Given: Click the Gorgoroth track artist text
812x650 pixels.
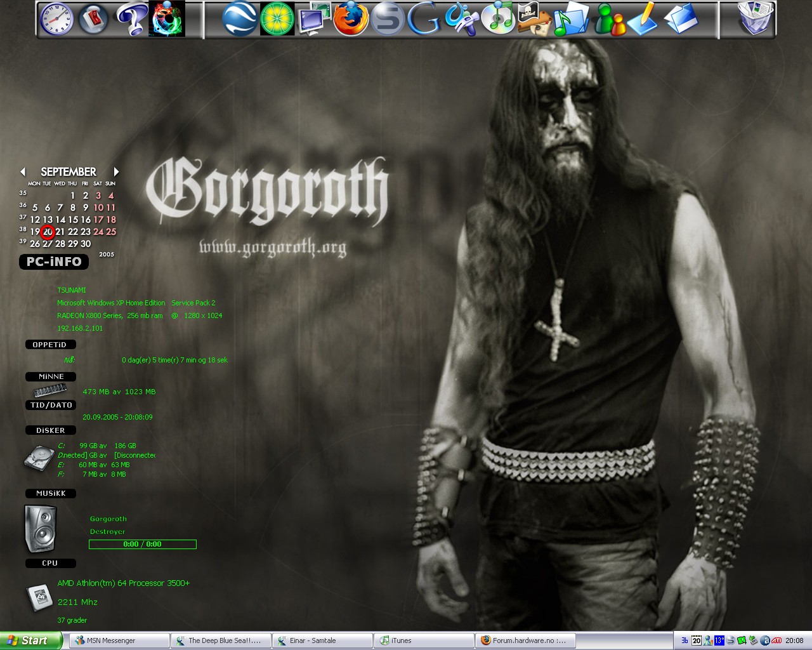Looking at the screenshot, I should (x=108, y=519).
